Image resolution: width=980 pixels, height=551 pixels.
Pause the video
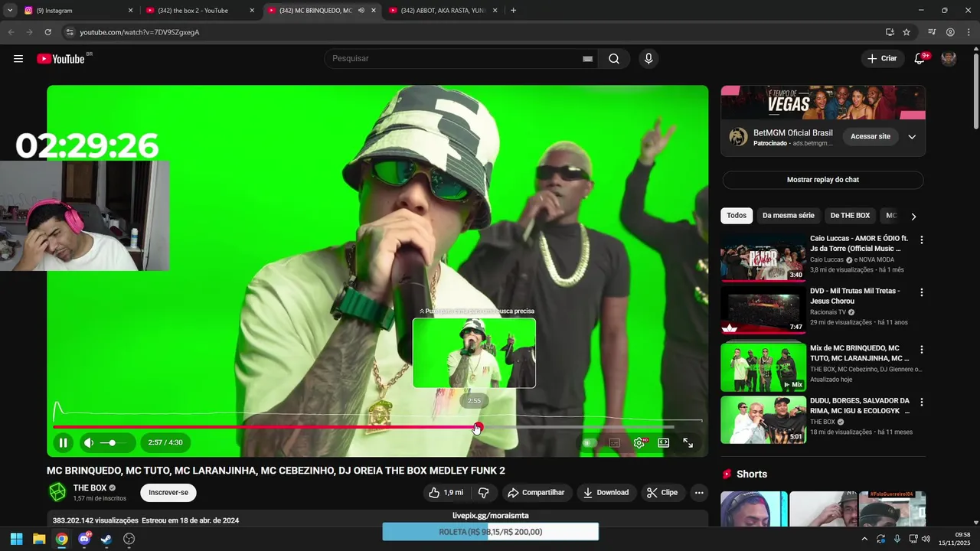click(x=64, y=442)
